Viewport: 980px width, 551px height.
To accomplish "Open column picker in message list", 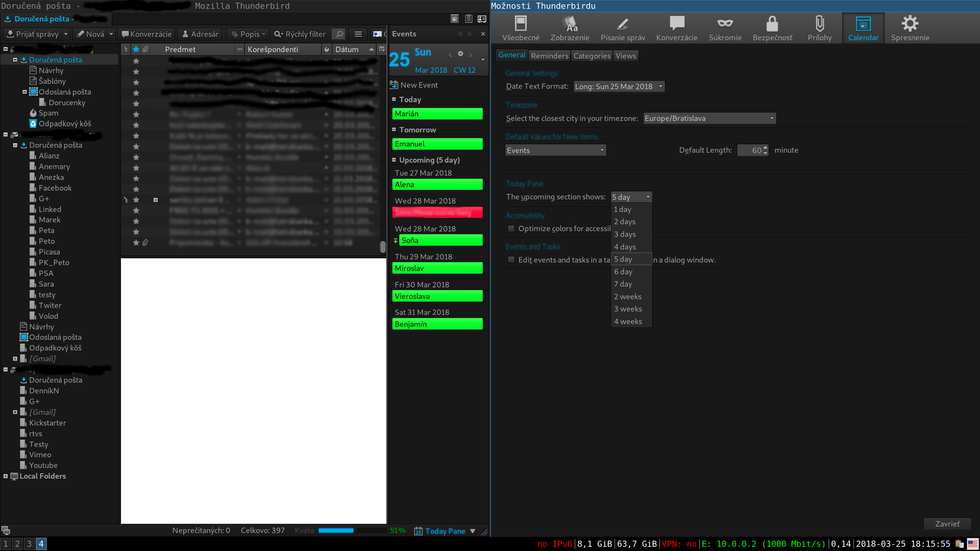I will click(x=382, y=49).
